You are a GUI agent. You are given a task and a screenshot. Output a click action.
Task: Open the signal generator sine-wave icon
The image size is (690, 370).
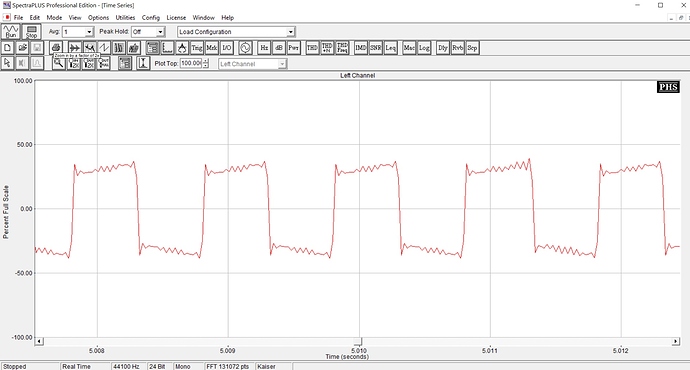coord(245,48)
